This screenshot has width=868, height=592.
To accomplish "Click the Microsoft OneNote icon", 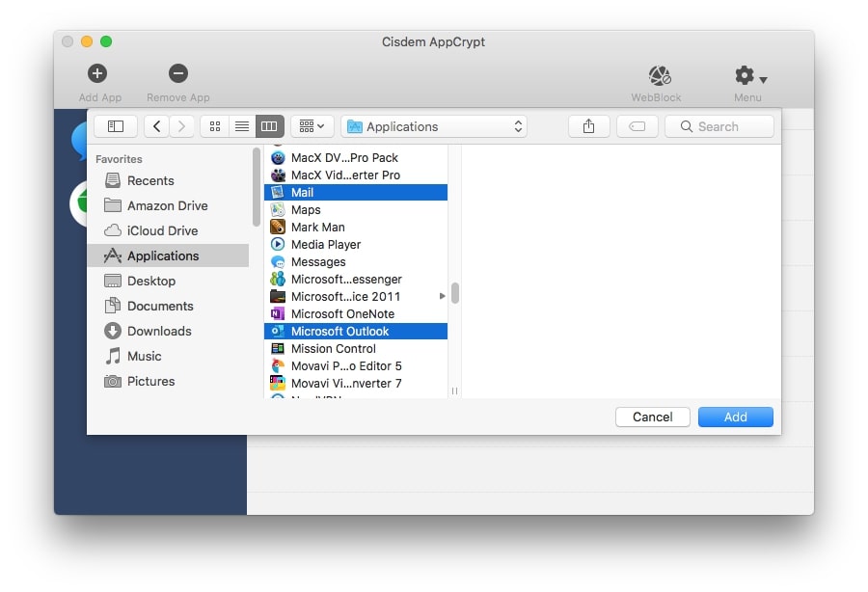I will [x=278, y=313].
